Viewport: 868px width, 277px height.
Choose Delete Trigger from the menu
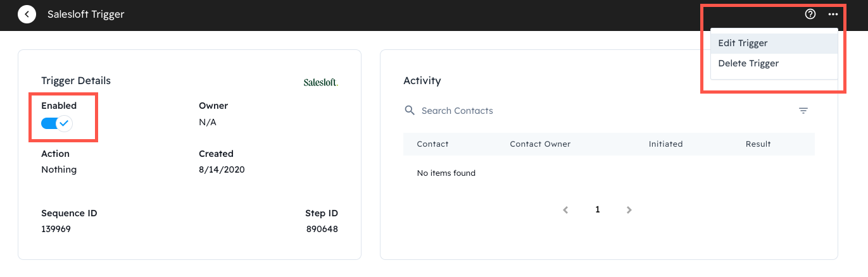[x=748, y=63]
